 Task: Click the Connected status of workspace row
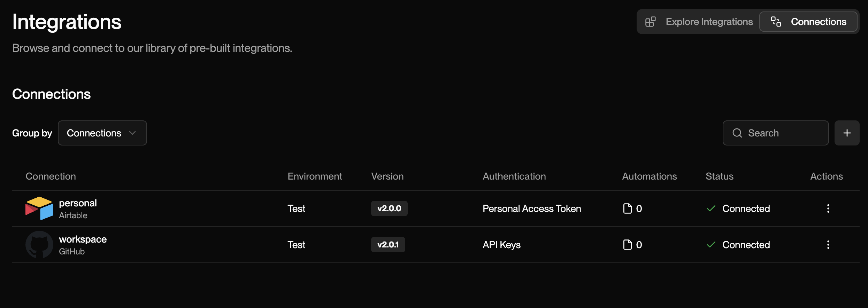point(746,245)
